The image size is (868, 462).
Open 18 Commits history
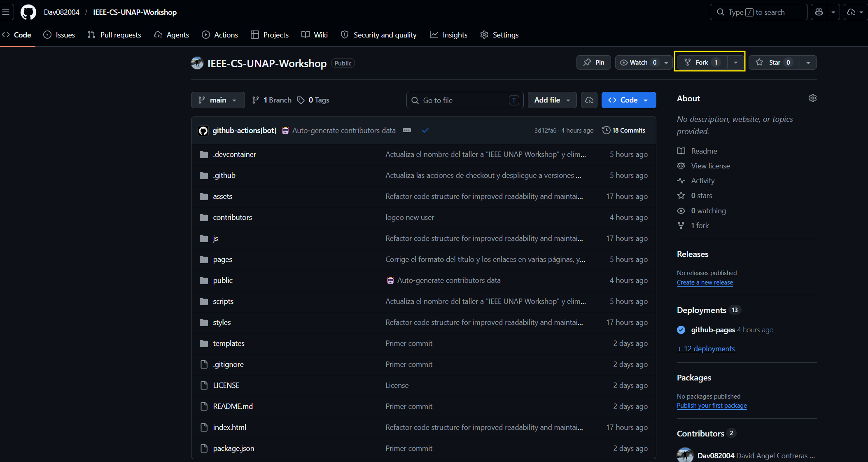pyautogui.click(x=624, y=130)
